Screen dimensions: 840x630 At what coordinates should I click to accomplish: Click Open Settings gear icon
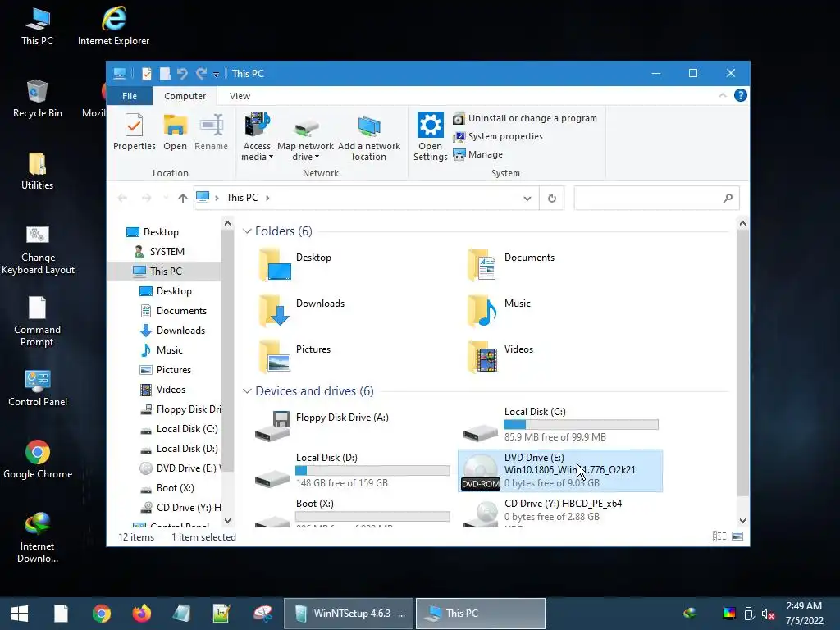point(430,125)
